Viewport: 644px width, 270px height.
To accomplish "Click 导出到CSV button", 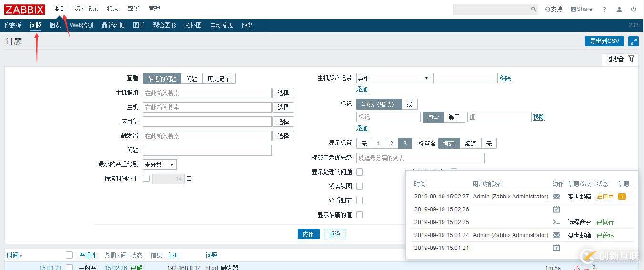I will (604, 41).
